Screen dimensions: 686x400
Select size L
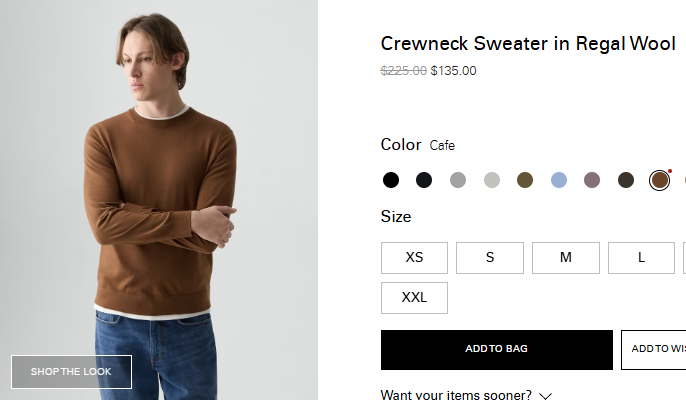click(641, 258)
